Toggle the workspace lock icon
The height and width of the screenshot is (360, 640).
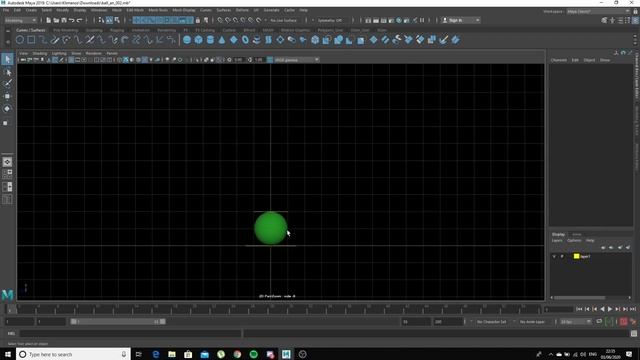pyautogui.click(x=635, y=11)
